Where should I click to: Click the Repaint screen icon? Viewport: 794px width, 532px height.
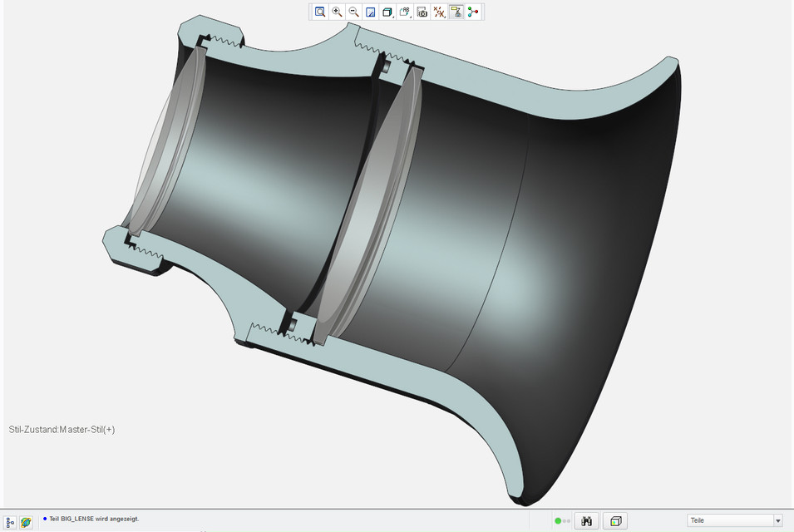click(371, 12)
